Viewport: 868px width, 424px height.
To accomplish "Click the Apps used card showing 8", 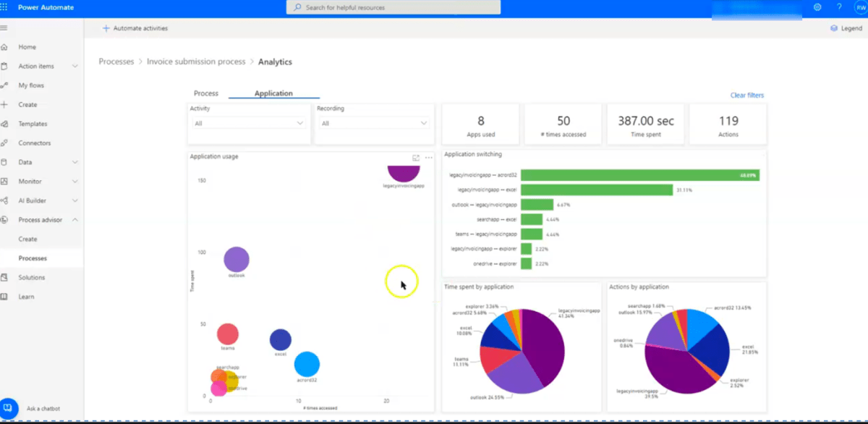I will [481, 125].
